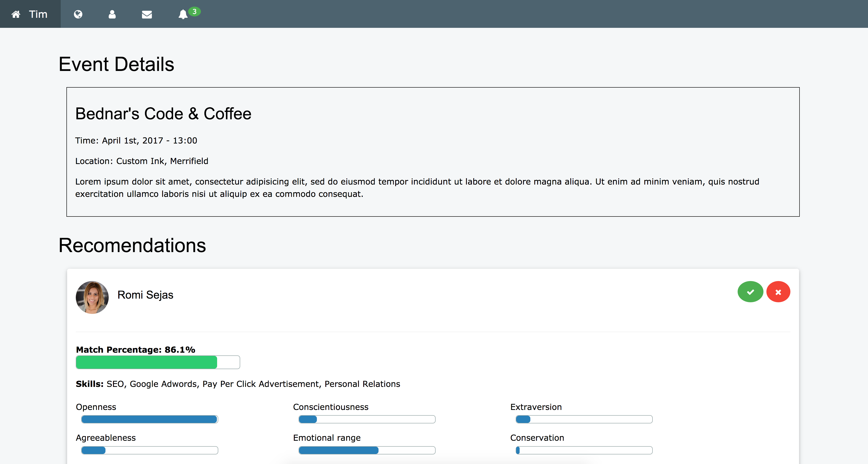Open the notifications bell icon
The image size is (868, 464).
point(183,14)
